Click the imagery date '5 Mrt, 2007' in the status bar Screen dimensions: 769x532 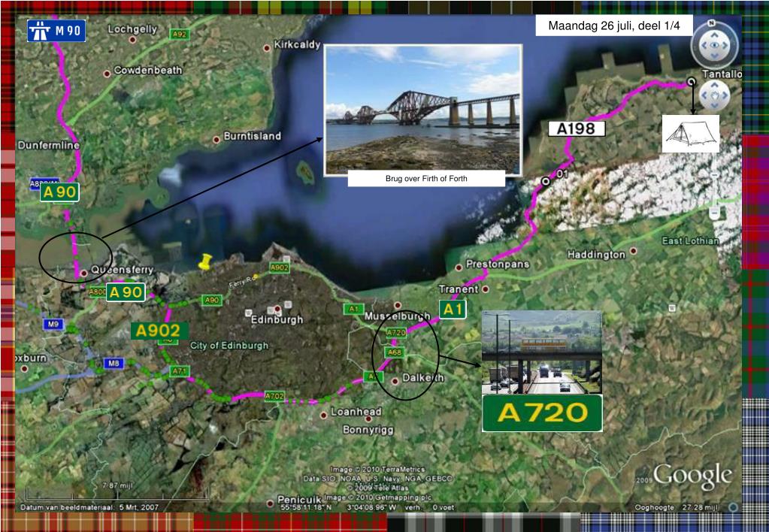(139, 507)
